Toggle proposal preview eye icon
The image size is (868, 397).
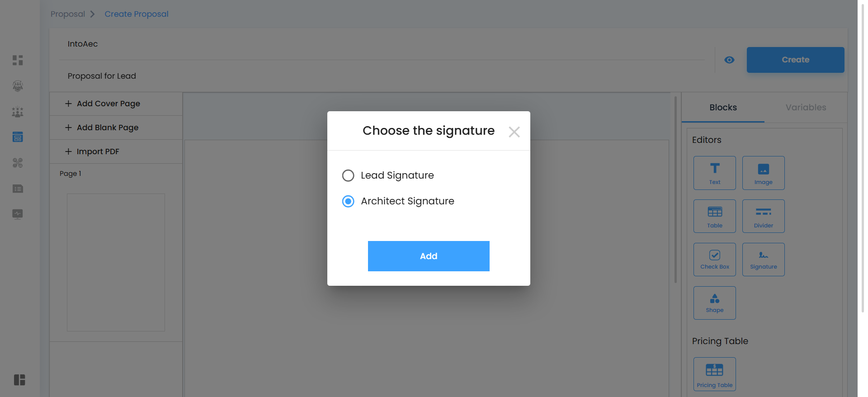(729, 60)
